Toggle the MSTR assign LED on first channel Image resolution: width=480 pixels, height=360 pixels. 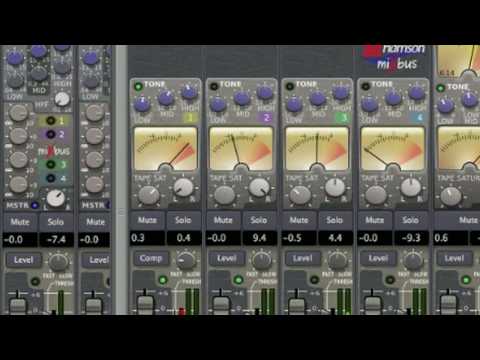pyautogui.click(x=35, y=205)
